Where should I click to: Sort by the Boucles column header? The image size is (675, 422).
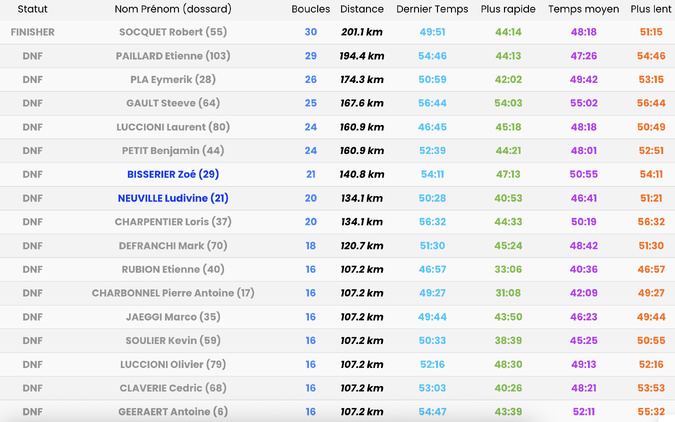(310, 9)
